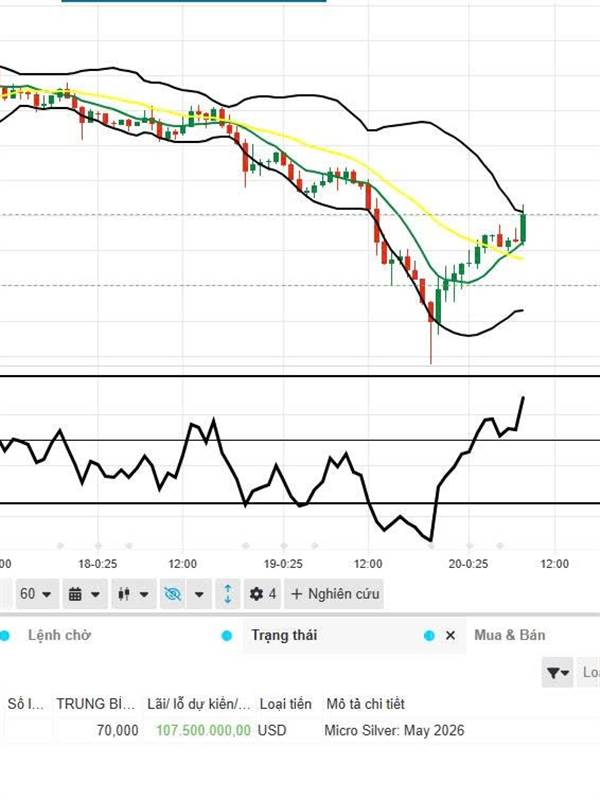
Task: Click the vertical scale arrows icon
Action: click(x=228, y=594)
